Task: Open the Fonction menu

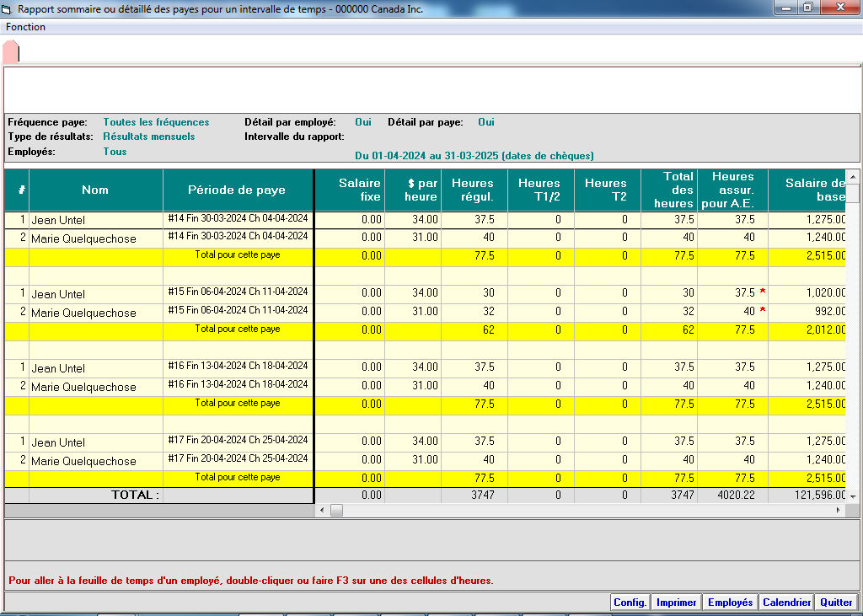Action: 26,27
